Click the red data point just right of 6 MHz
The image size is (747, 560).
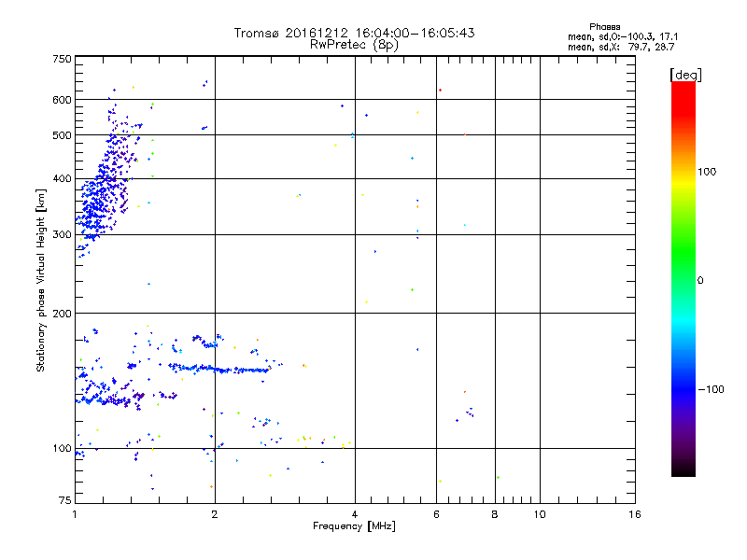(x=440, y=90)
